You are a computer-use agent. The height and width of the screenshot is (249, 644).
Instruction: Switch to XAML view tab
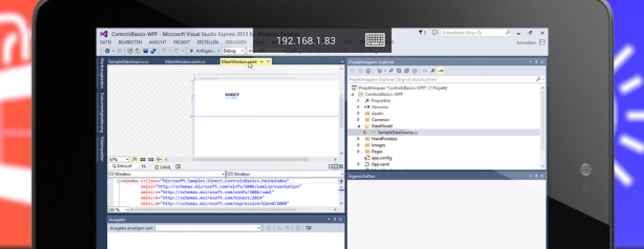click(x=163, y=167)
